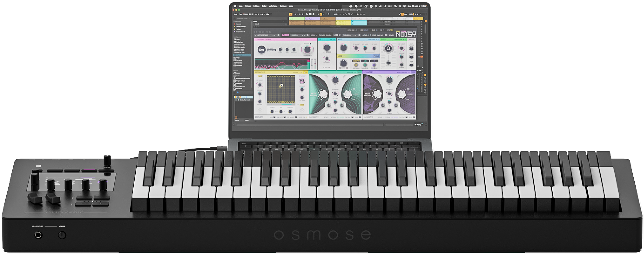The width and height of the screenshot is (644, 254).
Task: Click the Stop button in Live's transport bar
Action: [310, 14]
